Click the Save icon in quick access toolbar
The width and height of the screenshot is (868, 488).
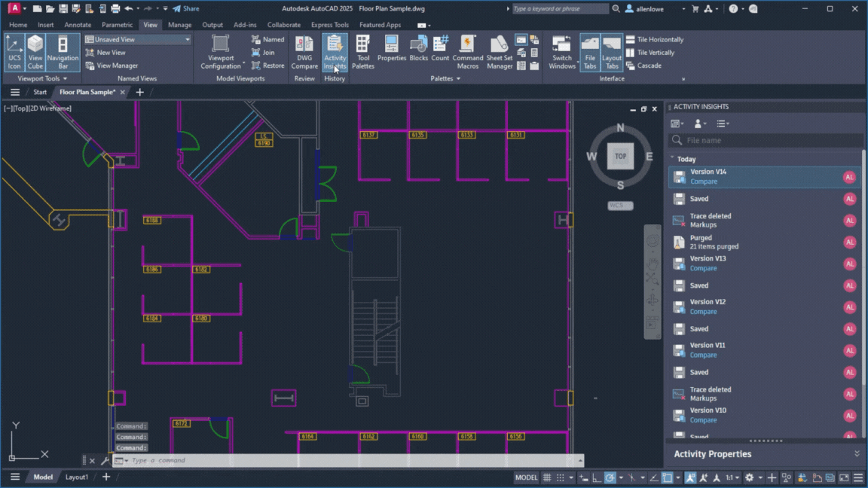point(63,9)
